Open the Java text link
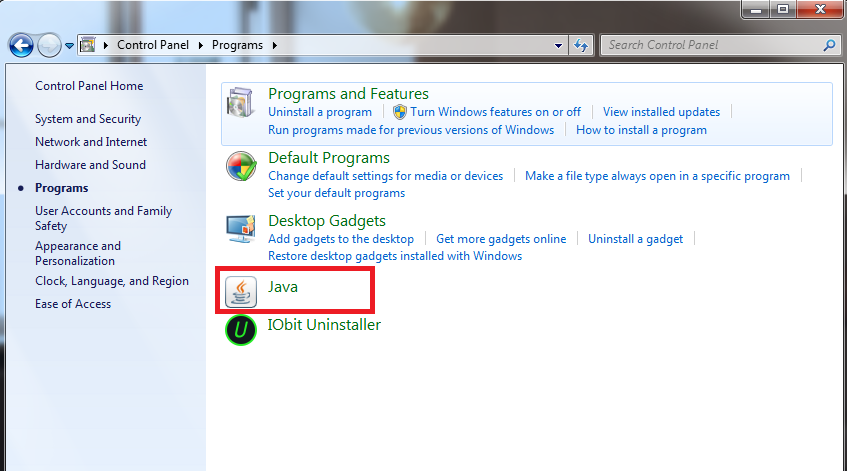The width and height of the screenshot is (847, 471). click(283, 287)
